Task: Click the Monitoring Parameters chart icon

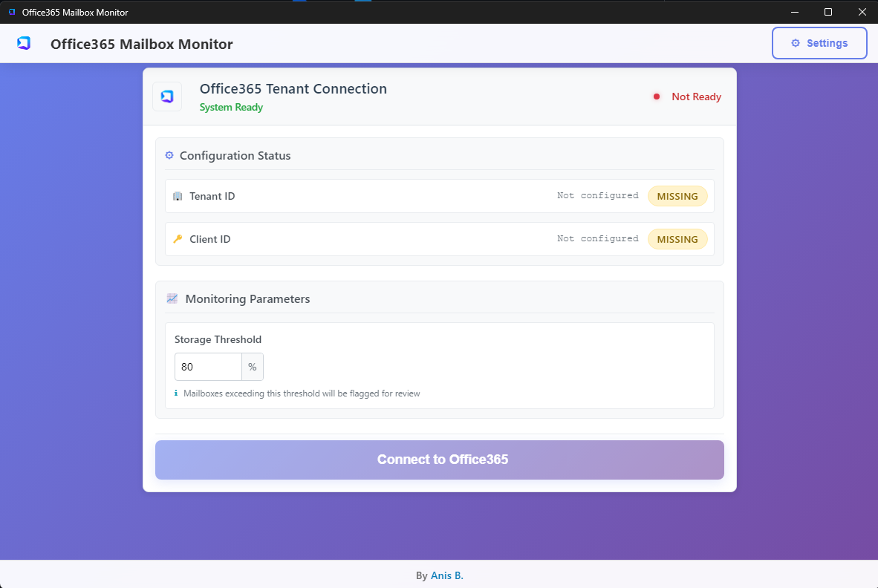Action: click(172, 298)
